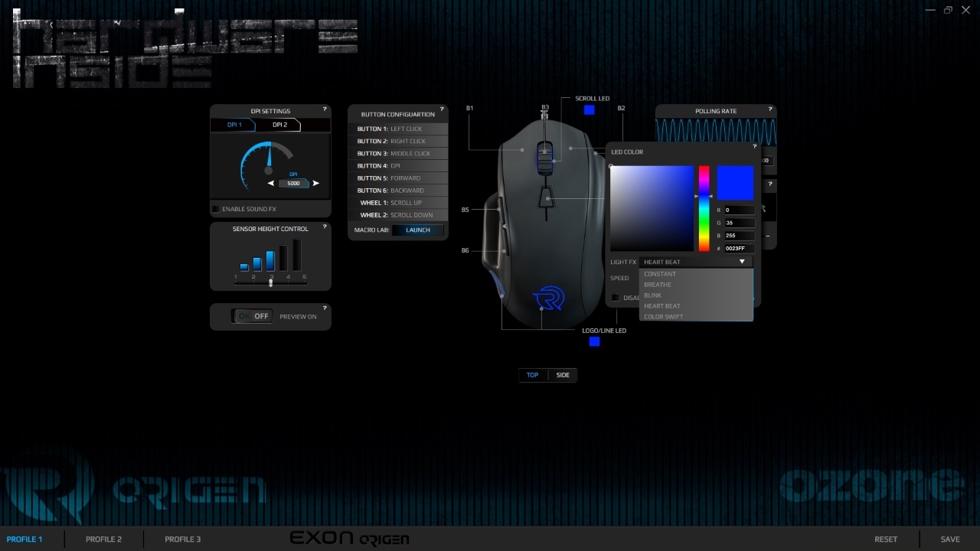Open Button 3 Middle Click assignment

(398, 154)
